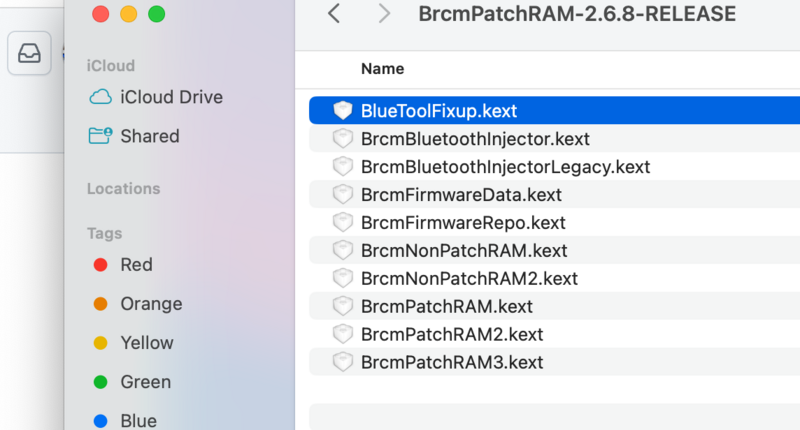Pick the Blue tag in sidebar
Image resolution: width=800 pixels, height=430 pixels.
point(100,421)
